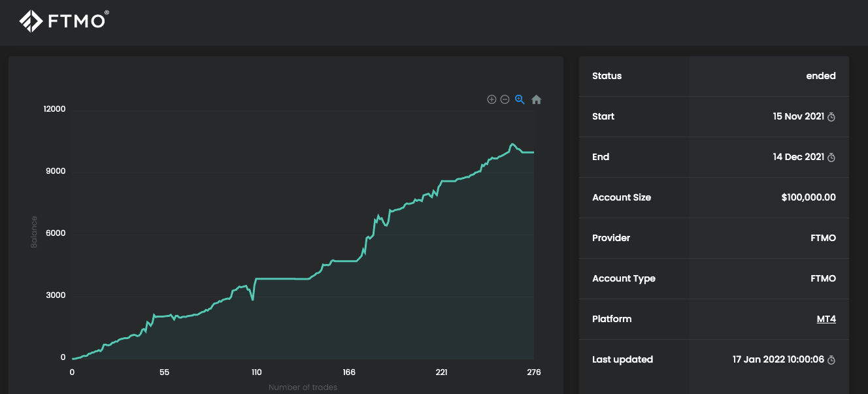The height and width of the screenshot is (394, 868).
Task: Click the balance line's highest peak
Action: (x=512, y=144)
